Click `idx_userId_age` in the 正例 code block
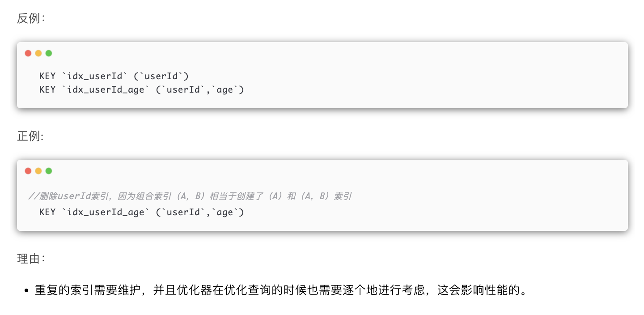The width and height of the screenshot is (644, 315). click(106, 212)
